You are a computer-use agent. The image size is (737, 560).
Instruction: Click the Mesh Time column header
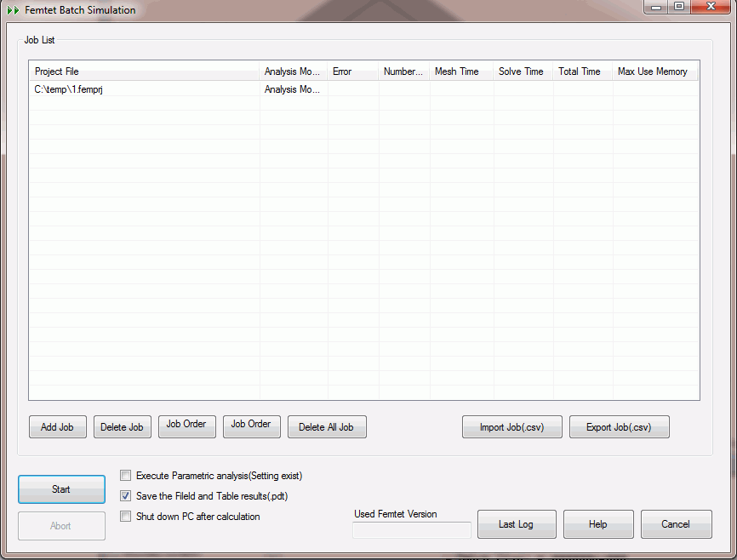pyautogui.click(x=460, y=71)
